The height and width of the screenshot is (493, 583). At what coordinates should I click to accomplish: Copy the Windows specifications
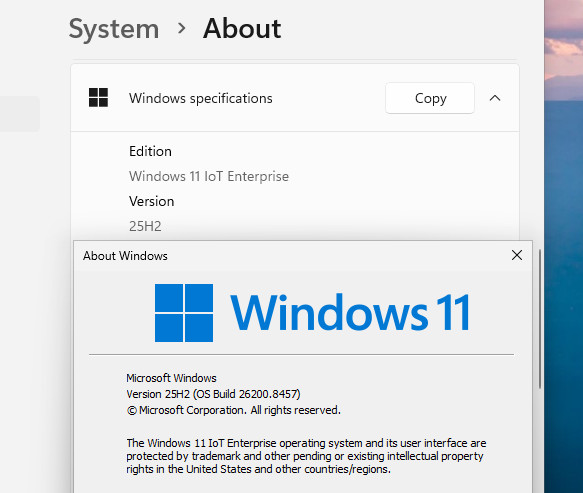(430, 98)
